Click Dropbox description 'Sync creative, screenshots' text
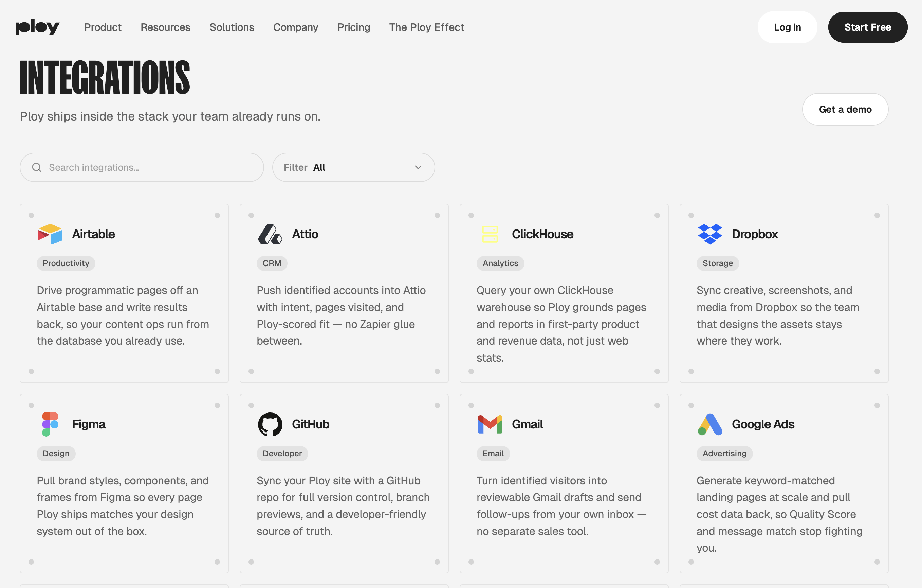Viewport: 922px width, 588px height. (778, 315)
